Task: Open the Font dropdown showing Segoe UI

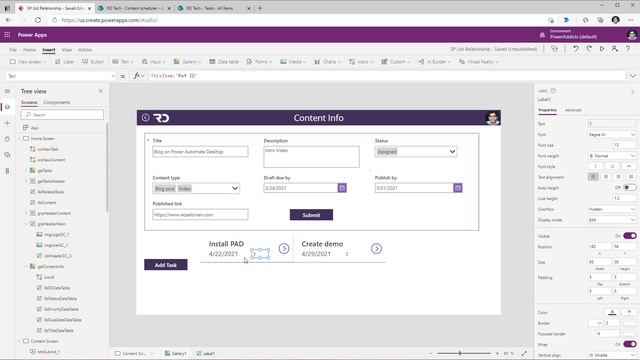Action: coord(612,134)
